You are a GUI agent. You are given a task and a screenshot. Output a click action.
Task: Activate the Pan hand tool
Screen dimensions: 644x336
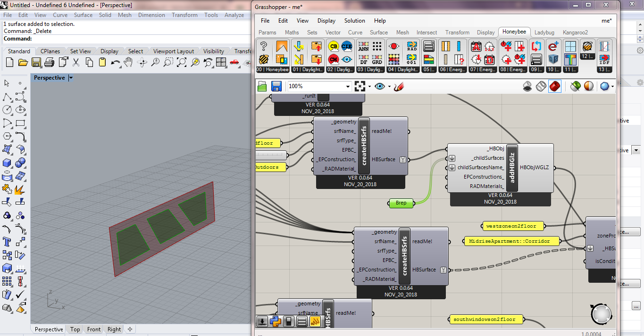tap(128, 62)
